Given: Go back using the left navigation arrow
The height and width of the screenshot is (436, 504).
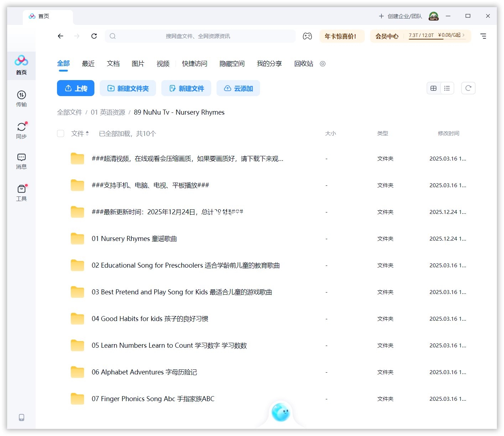Looking at the screenshot, I should click(61, 36).
